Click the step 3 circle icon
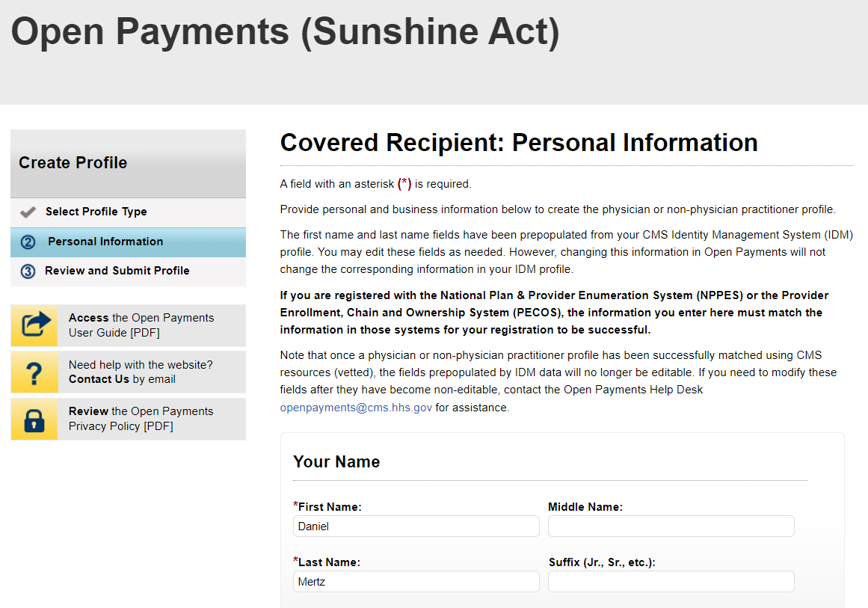The width and height of the screenshot is (868, 608). [28, 271]
